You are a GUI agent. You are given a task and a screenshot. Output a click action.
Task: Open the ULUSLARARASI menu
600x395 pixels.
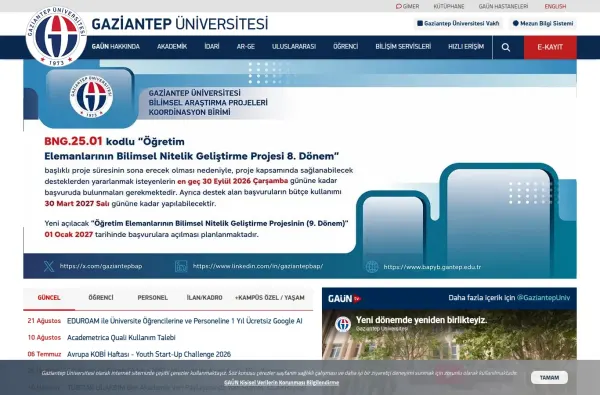(294, 47)
